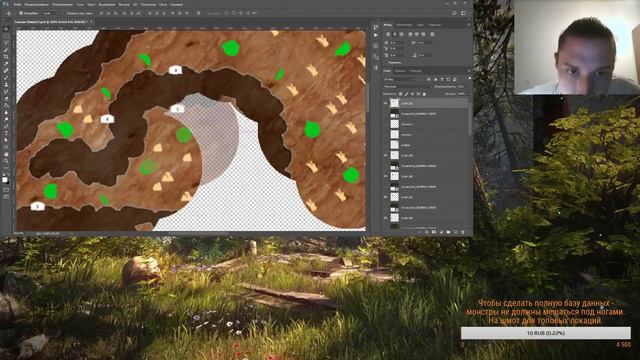Open the Help menu

[x=176, y=4]
